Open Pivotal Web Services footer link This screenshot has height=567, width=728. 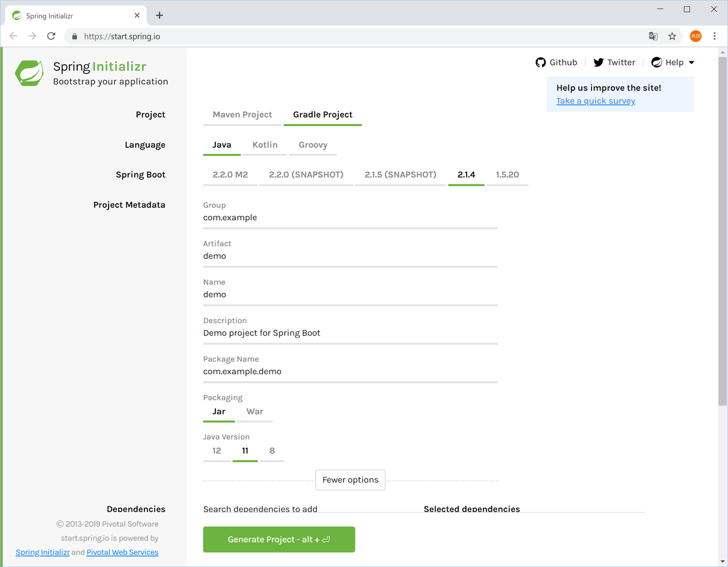coord(123,552)
